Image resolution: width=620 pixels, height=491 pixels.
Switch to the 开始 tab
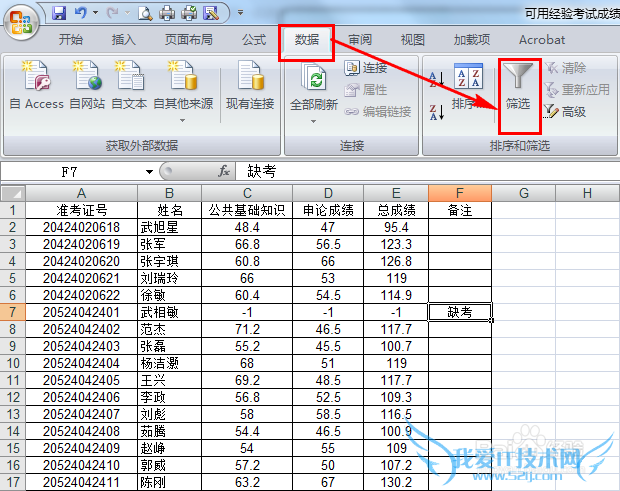[x=71, y=40]
